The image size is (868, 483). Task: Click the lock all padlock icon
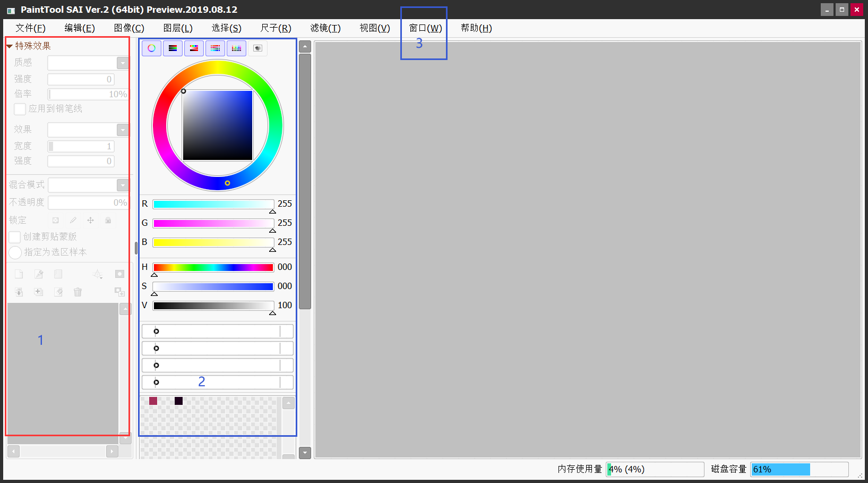pyautogui.click(x=108, y=220)
